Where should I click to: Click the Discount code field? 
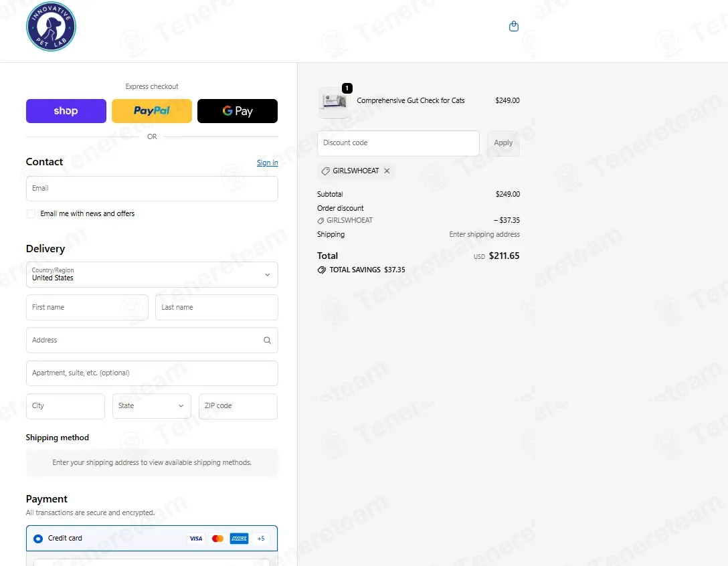click(x=398, y=143)
